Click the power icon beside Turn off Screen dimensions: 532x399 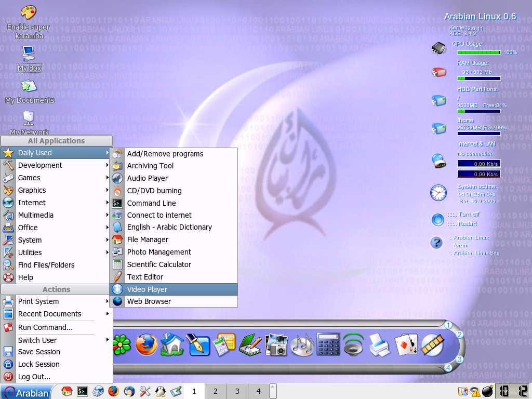(x=437, y=220)
